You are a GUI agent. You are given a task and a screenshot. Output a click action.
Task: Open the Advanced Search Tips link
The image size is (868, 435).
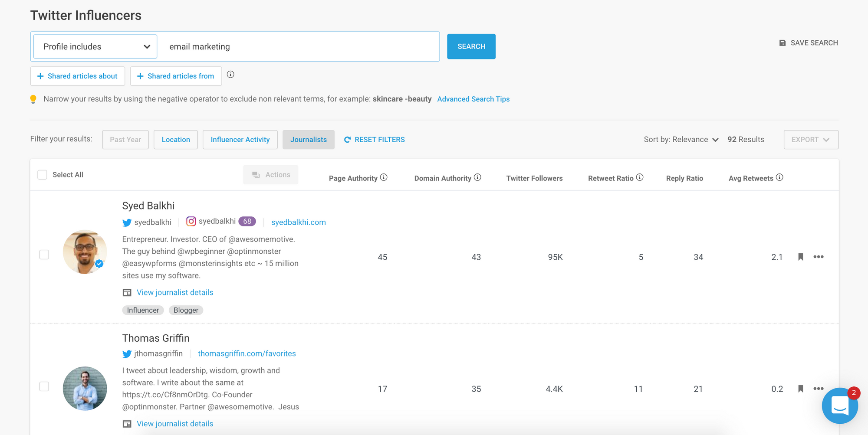(x=473, y=99)
